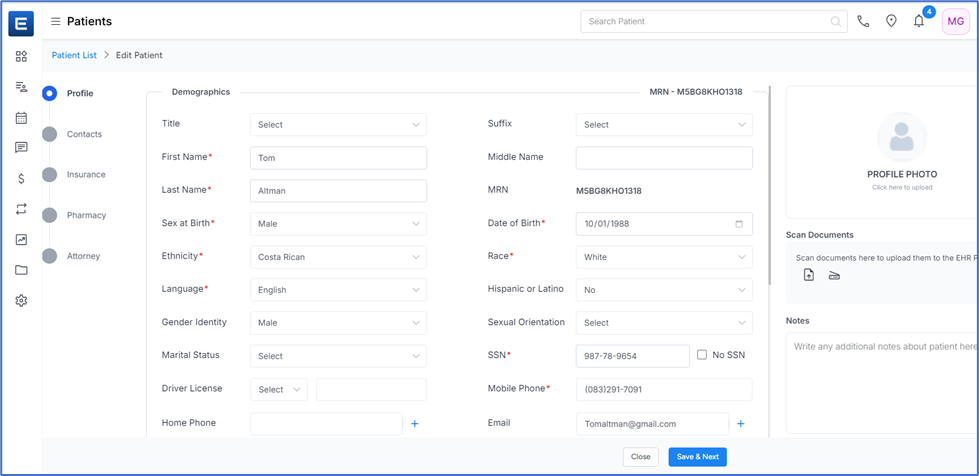Image resolution: width=979 pixels, height=476 pixels.
Task: Select the Profile step radio indicator
Action: click(49, 93)
